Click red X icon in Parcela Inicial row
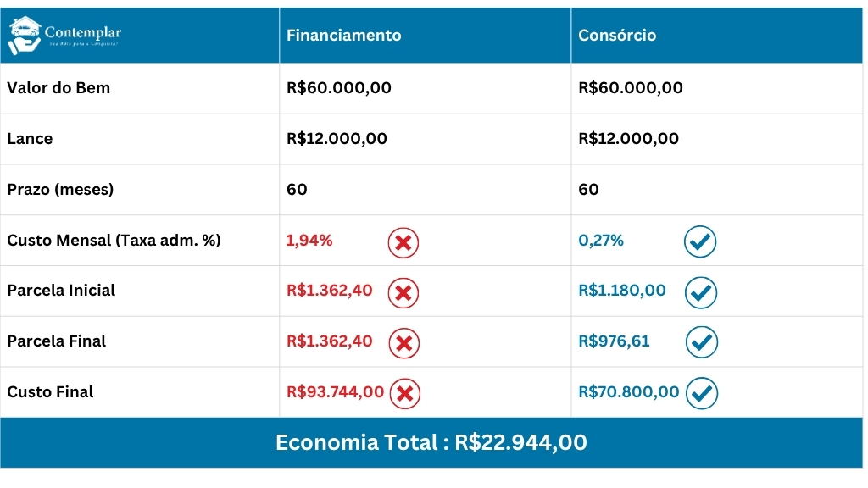The height and width of the screenshot is (488, 868). [403, 293]
